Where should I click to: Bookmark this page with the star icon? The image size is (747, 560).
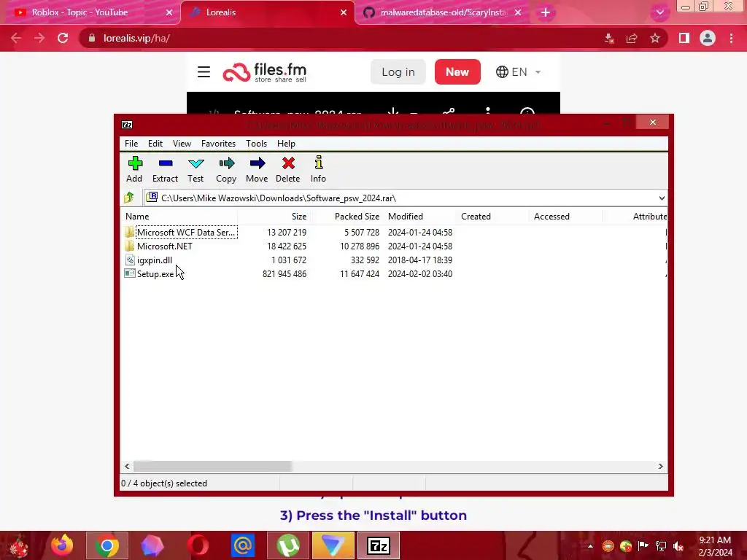coord(655,38)
